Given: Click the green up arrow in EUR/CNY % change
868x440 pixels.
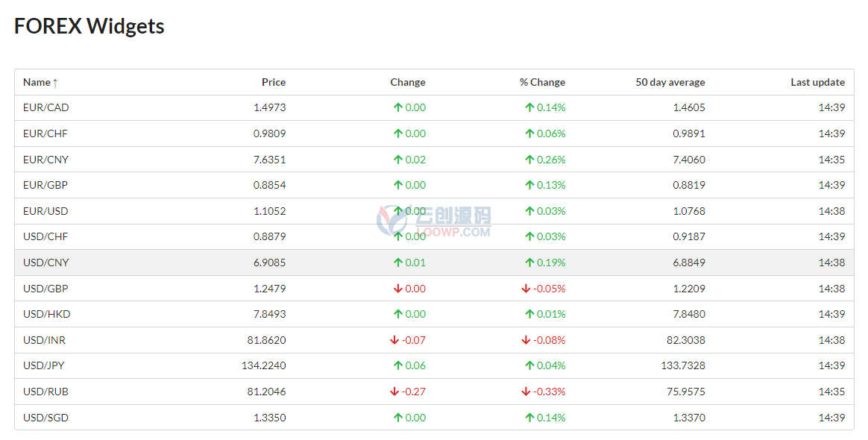Looking at the screenshot, I should [x=529, y=160].
